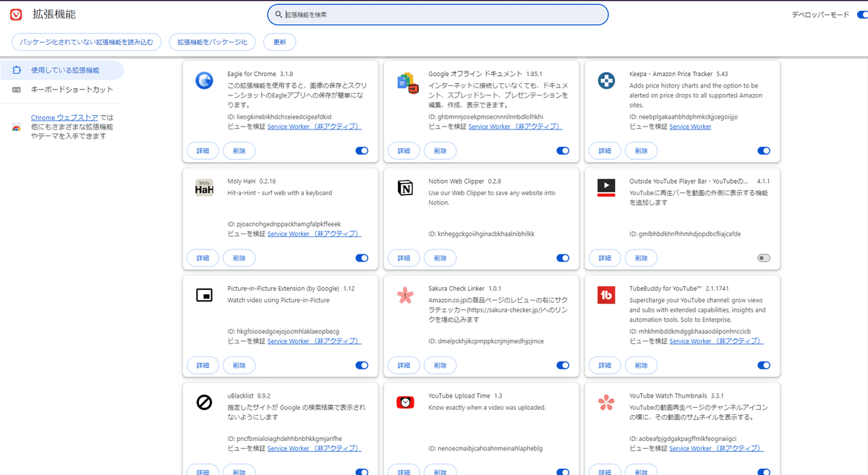Open 詳細 for Notion Web Clipper

[404, 257]
